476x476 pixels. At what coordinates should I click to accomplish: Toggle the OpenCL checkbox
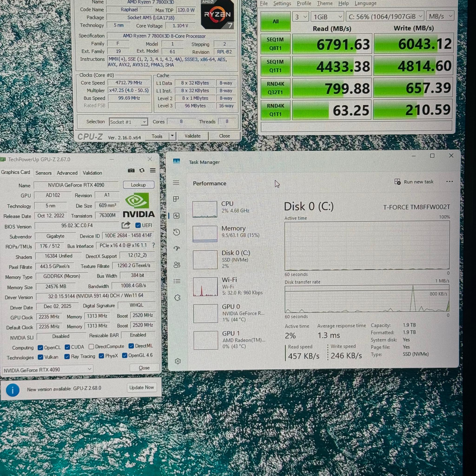(x=40, y=347)
